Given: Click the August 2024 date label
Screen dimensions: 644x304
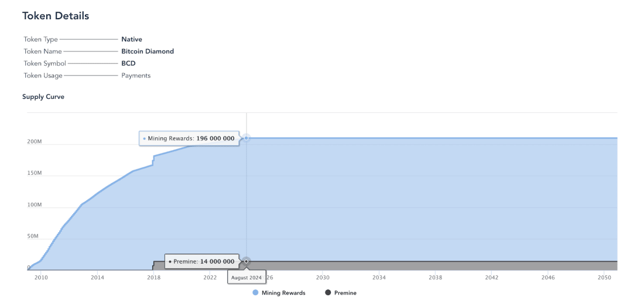Looking at the screenshot, I should (246, 278).
